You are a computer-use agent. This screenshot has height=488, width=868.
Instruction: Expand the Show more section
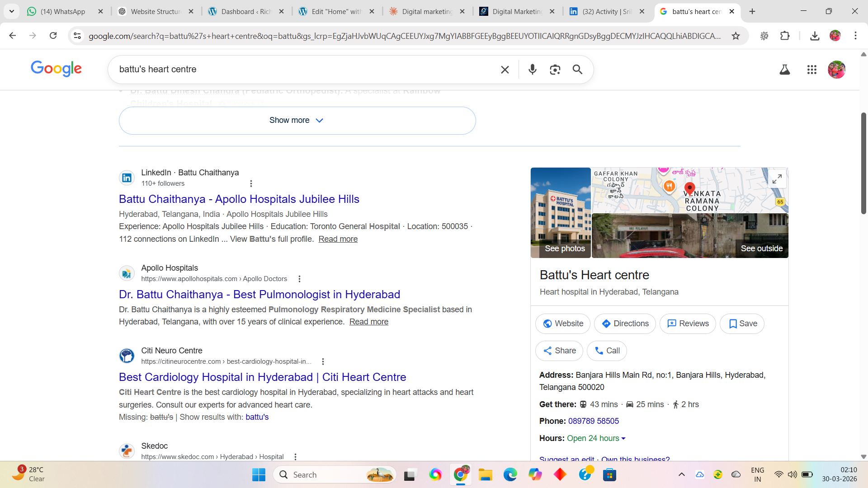[297, 120]
